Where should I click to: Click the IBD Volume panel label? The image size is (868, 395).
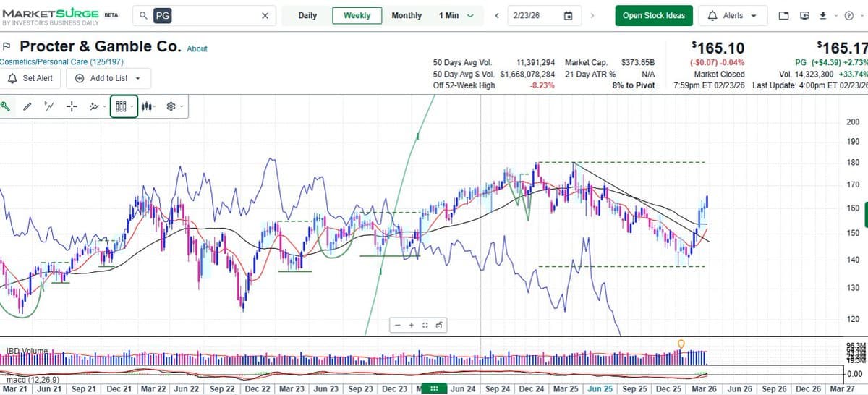[x=27, y=351]
